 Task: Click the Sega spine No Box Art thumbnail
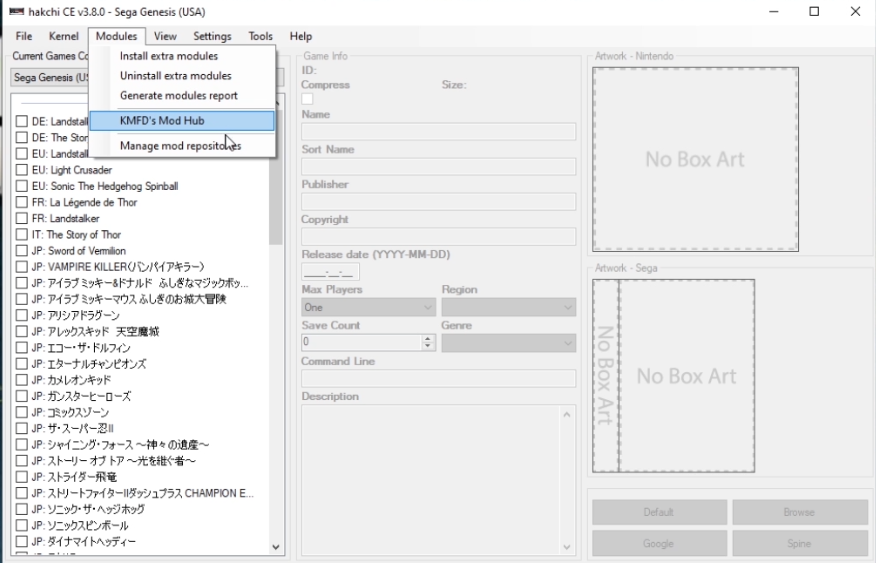606,376
